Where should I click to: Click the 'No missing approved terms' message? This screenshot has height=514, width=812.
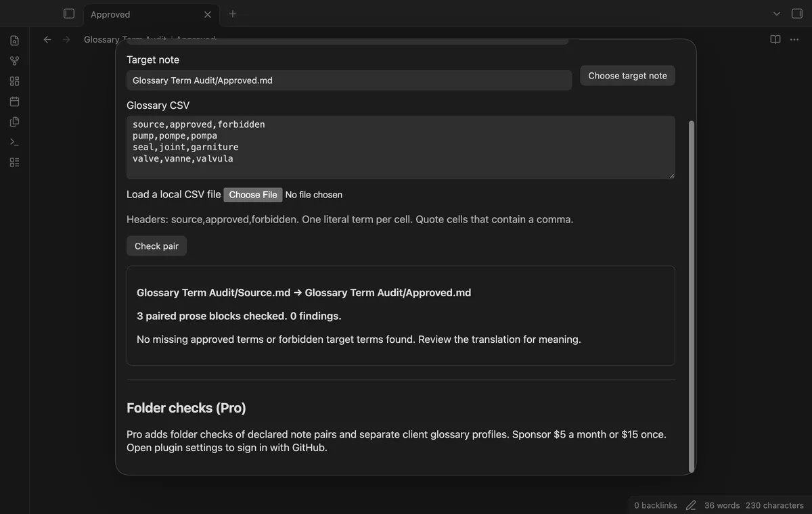click(x=359, y=340)
